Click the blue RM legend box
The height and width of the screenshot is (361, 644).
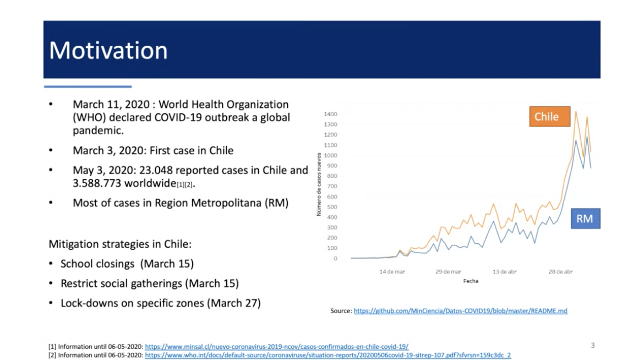click(x=585, y=218)
